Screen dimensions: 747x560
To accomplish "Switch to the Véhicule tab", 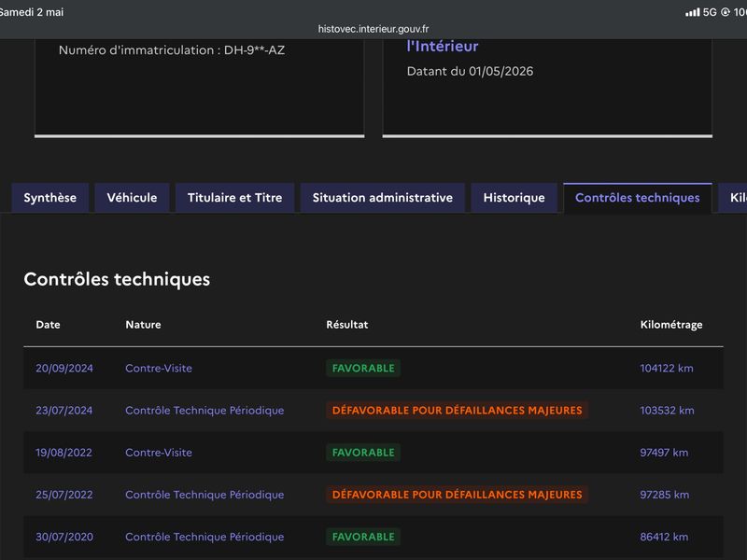I will coord(132,198).
